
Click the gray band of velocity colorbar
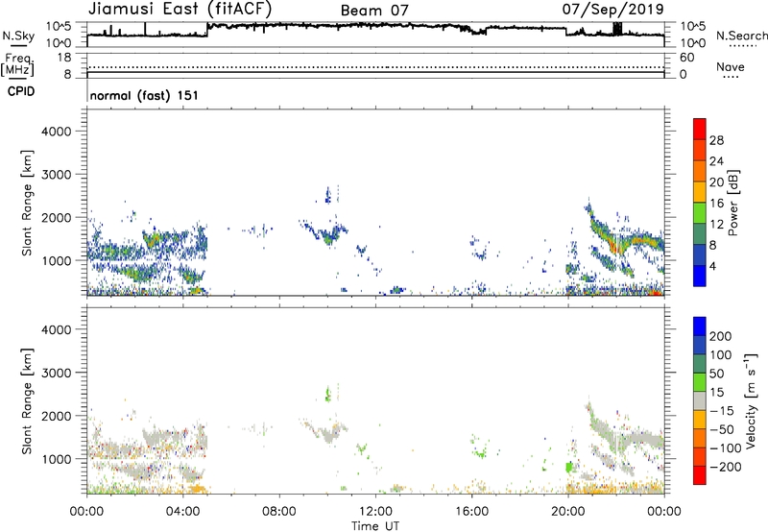tap(700, 400)
